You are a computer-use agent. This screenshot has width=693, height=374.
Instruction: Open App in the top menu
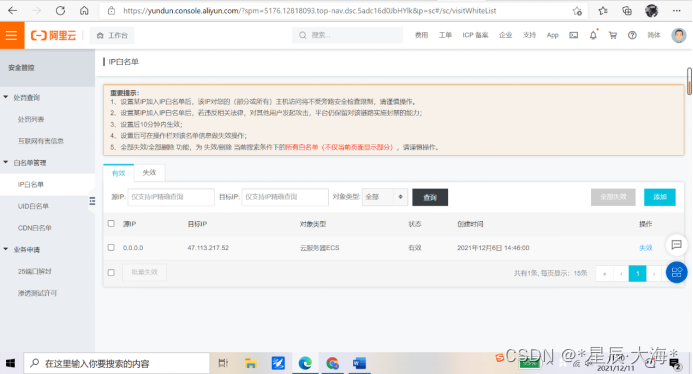[552, 35]
